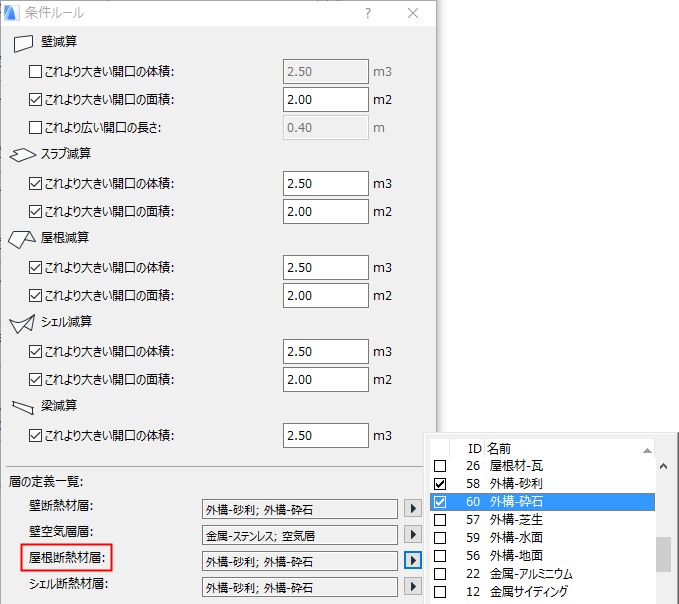Select the 外構-地面 row name
The height and width of the screenshot is (604, 679).
coord(516,556)
